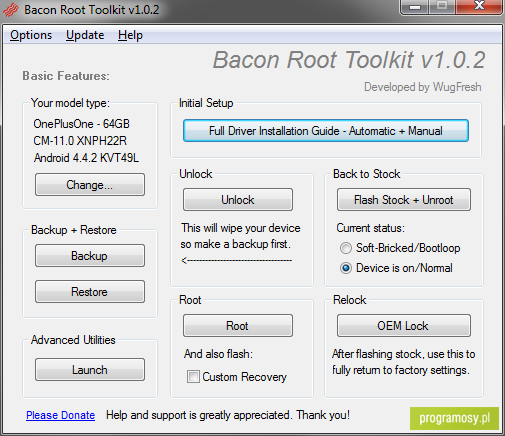Screen dimensions: 505x436
Task: Close the Bacon Root Toolkit window
Action: click(x=479, y=7)
